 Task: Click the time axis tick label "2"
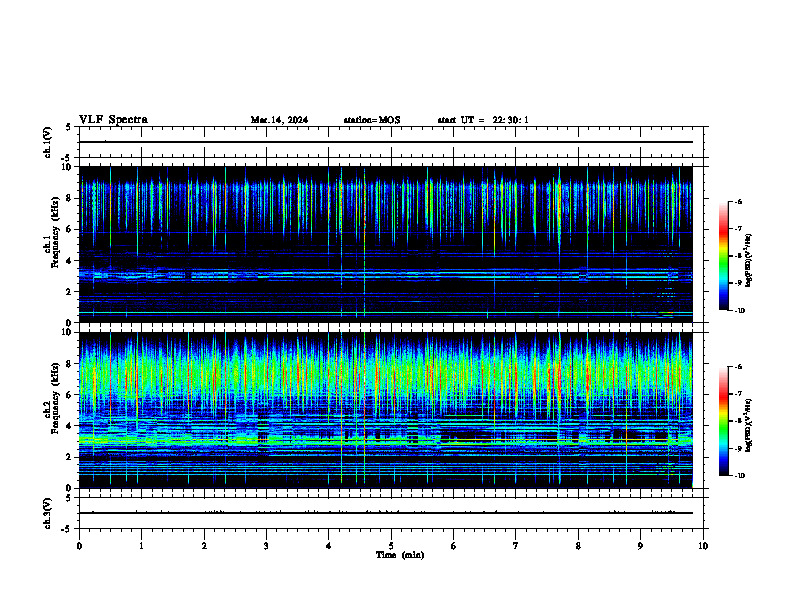204,546
